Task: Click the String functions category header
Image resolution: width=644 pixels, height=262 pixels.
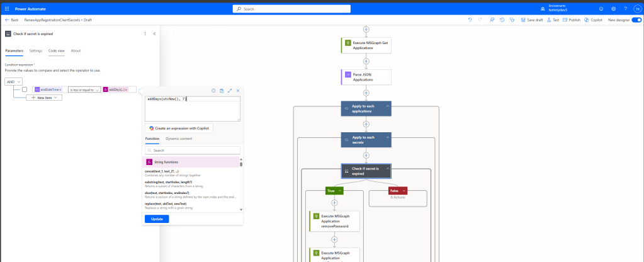Action: click(191, 162)
